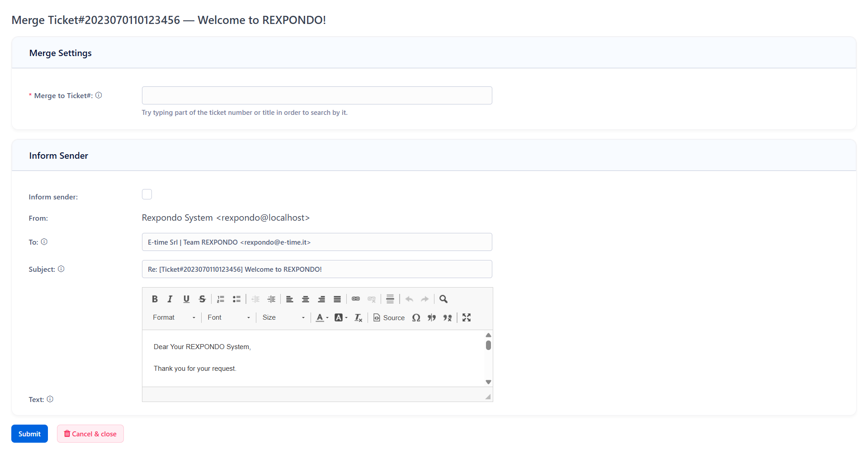Screen dimensions: 868x454
Task: Show info for Merge to Ticket#
Action: 99,95
